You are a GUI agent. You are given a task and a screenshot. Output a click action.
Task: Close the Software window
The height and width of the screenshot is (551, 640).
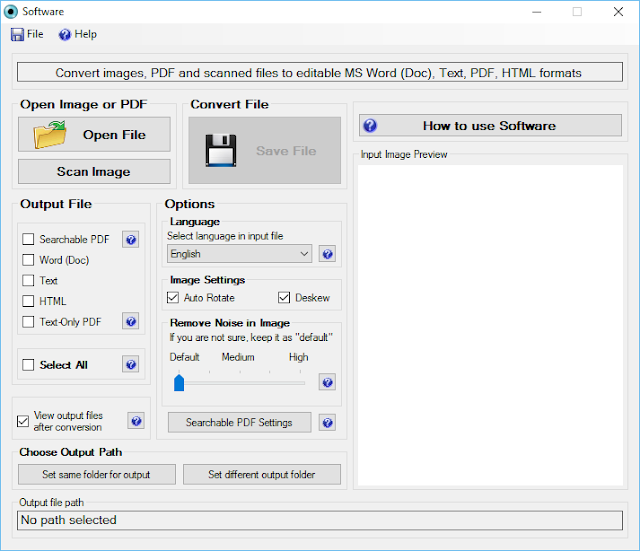(618, 12)
